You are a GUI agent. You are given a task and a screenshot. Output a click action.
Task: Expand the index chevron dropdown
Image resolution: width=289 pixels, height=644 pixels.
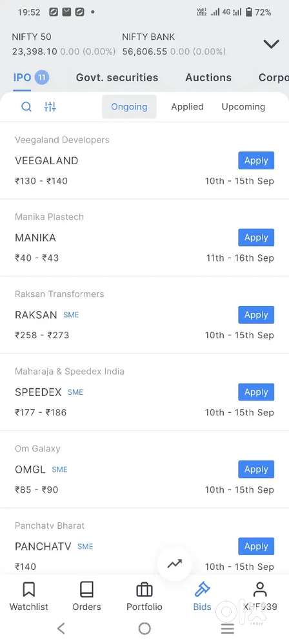point(272,44)
